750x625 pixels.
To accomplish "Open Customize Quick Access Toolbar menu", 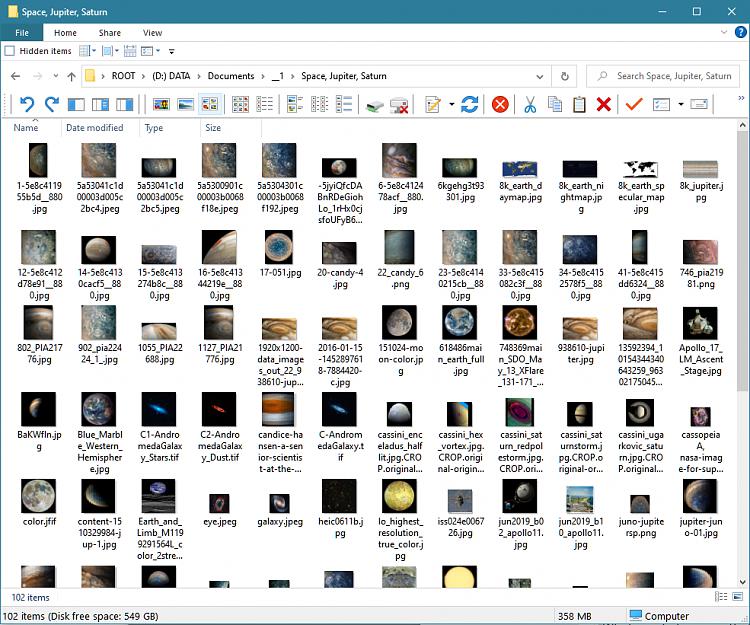I will click(x=172, y=51).
